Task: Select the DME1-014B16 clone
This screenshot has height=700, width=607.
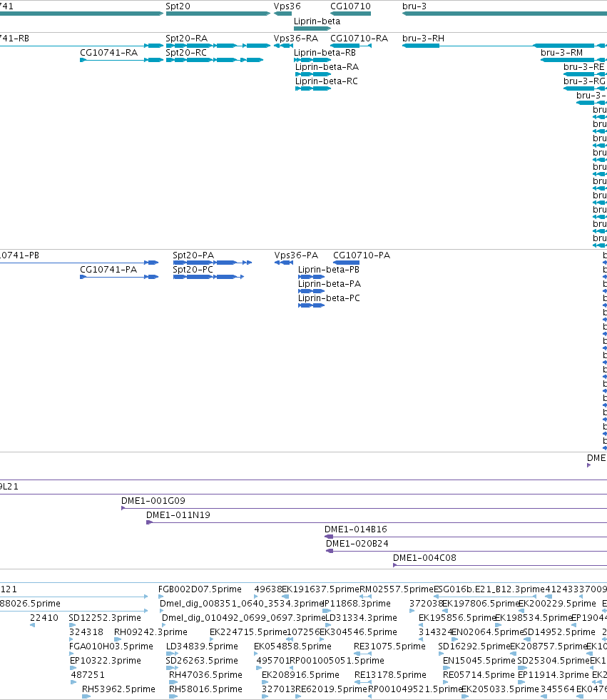Action: [466, 537]
